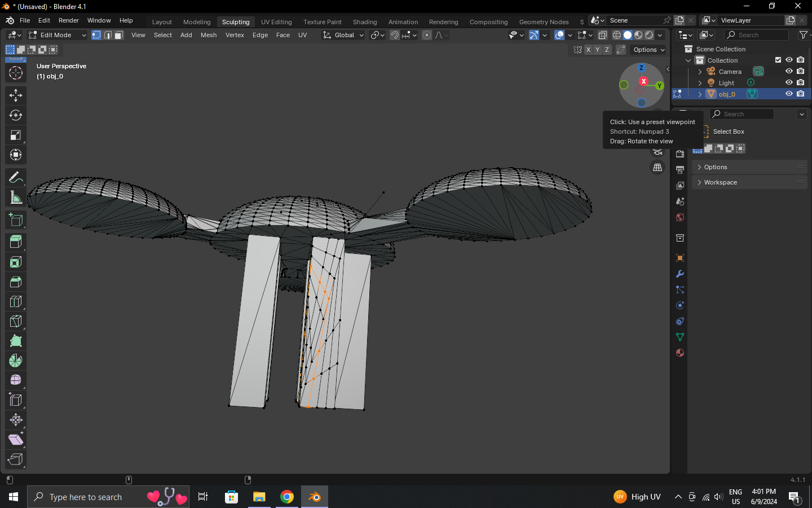Open the Render menu
Viewport: 812px width, 508px height.
point(69,20)
